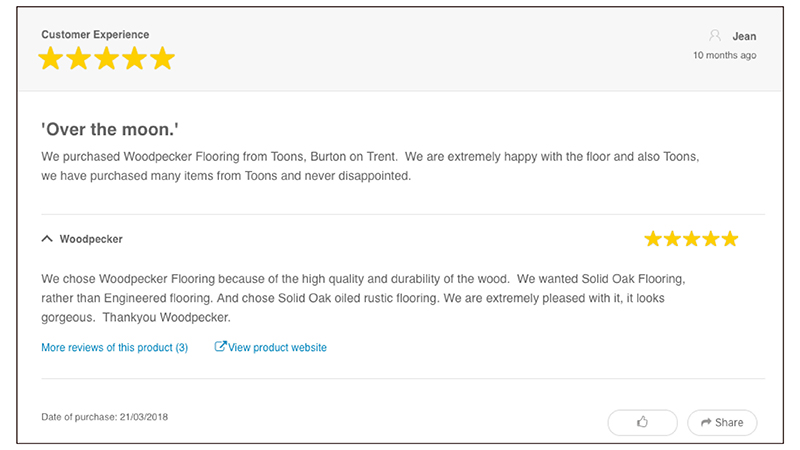
Task: Click middle star of Woodpecker product rating
Action: click(x=691, y=239)
